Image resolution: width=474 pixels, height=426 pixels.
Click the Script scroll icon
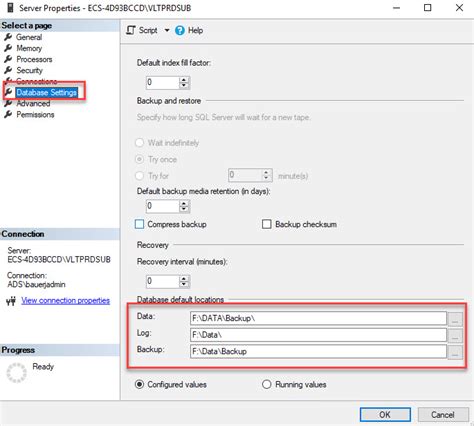pos(131,30)
